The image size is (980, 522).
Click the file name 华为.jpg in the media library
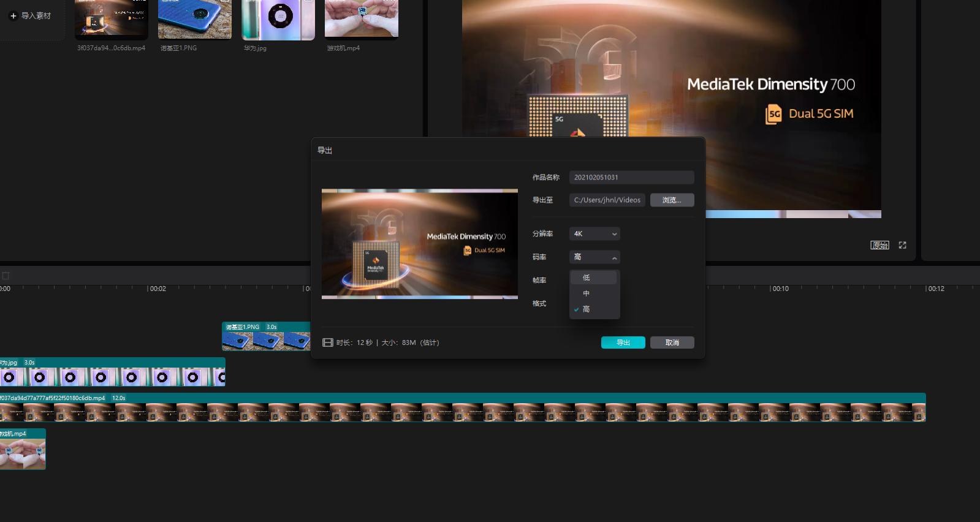click(255, 48)
